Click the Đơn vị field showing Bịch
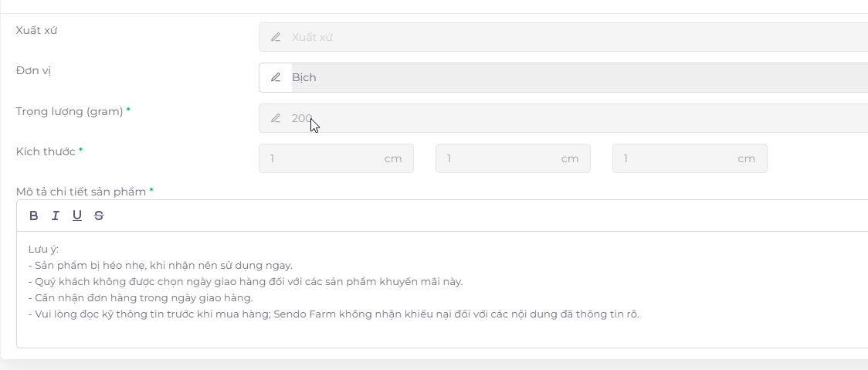The height and width of the screenshot is (370, 868). coord(563,77)
